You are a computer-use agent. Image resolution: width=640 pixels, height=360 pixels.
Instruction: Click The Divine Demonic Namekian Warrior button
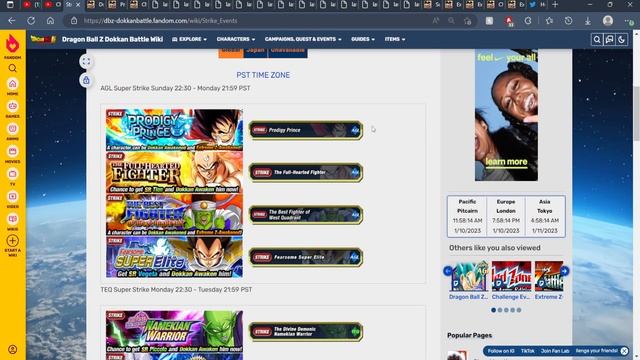tap(306, 331)
